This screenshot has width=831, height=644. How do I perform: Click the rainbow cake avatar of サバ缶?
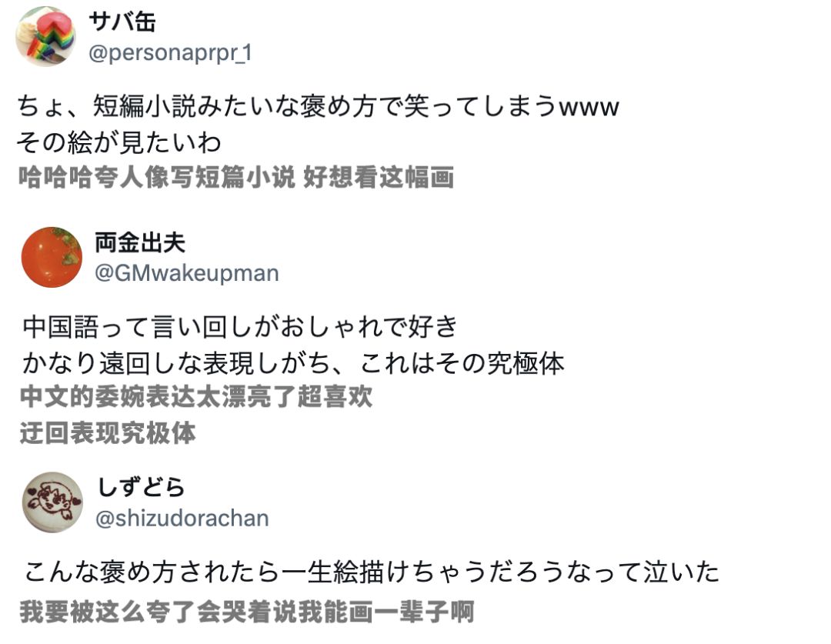46,36
